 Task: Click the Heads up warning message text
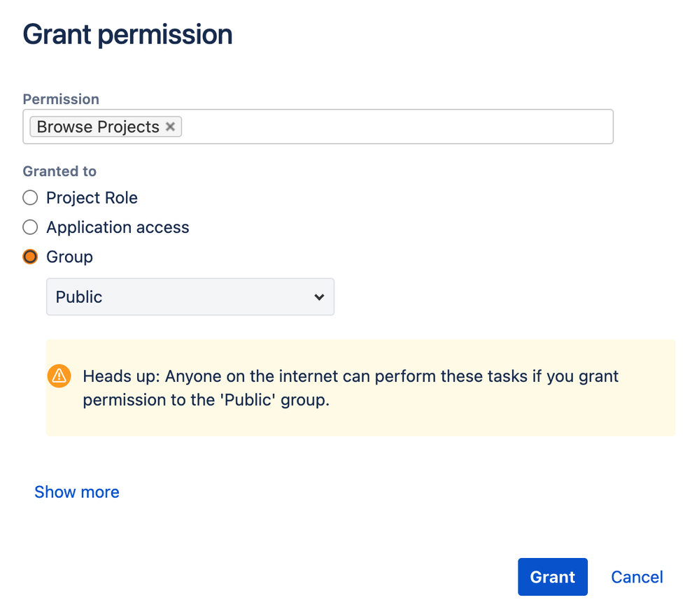tap(350, 388)
